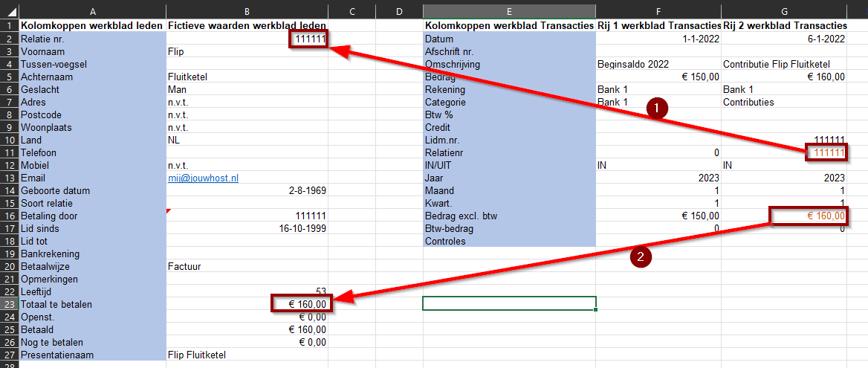
Task: Select the Geslacht value 'Man'
Action: click(247, 89)
